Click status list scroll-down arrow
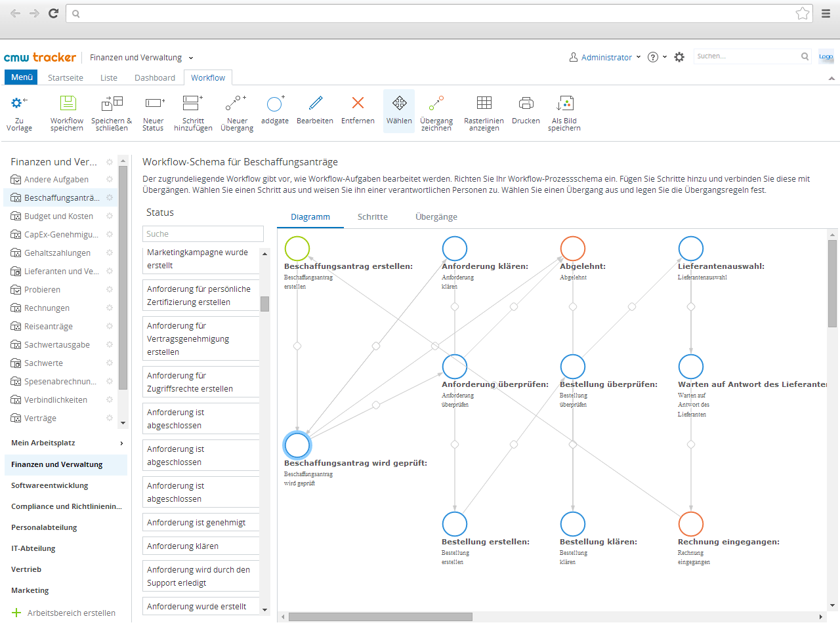 (x=265, y=609)
